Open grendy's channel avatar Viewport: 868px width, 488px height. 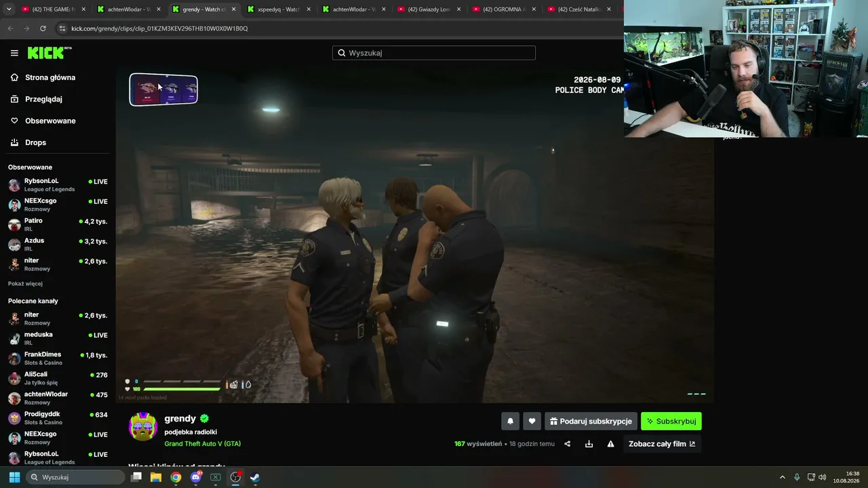tap(143, 426)
